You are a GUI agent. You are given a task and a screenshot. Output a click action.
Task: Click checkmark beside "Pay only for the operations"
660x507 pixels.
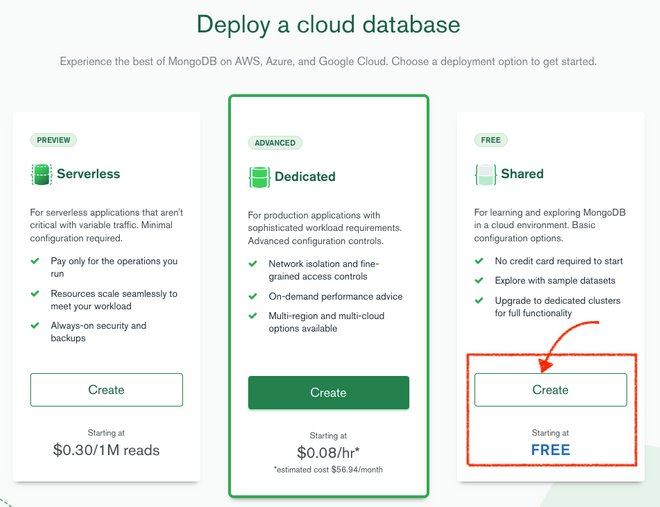click(x=37, y=262)
